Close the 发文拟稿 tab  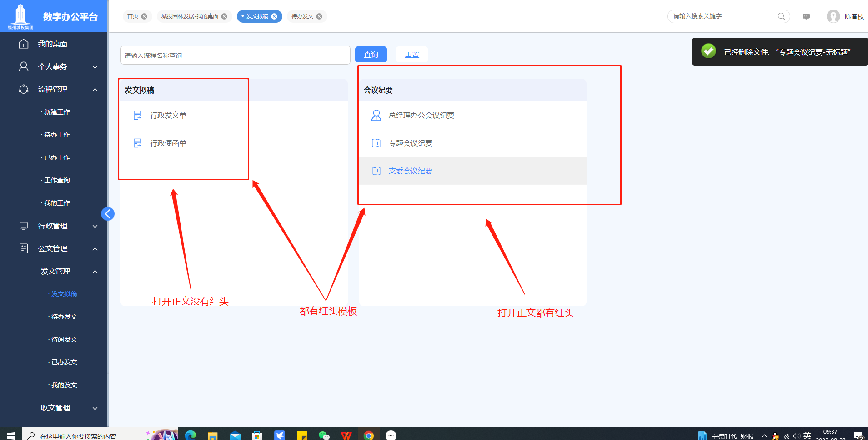point(274,16)
